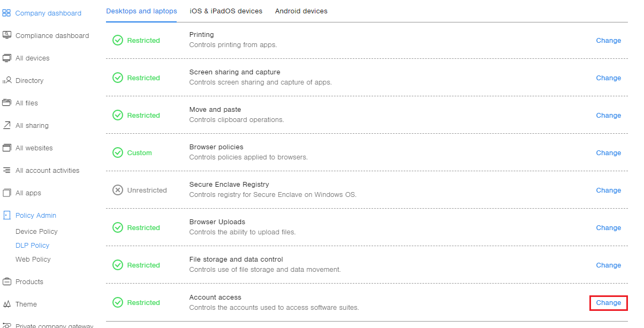Collapse the Policy Admin section
Viewport: 644px width, 328px height.
[x=35, y=215]
